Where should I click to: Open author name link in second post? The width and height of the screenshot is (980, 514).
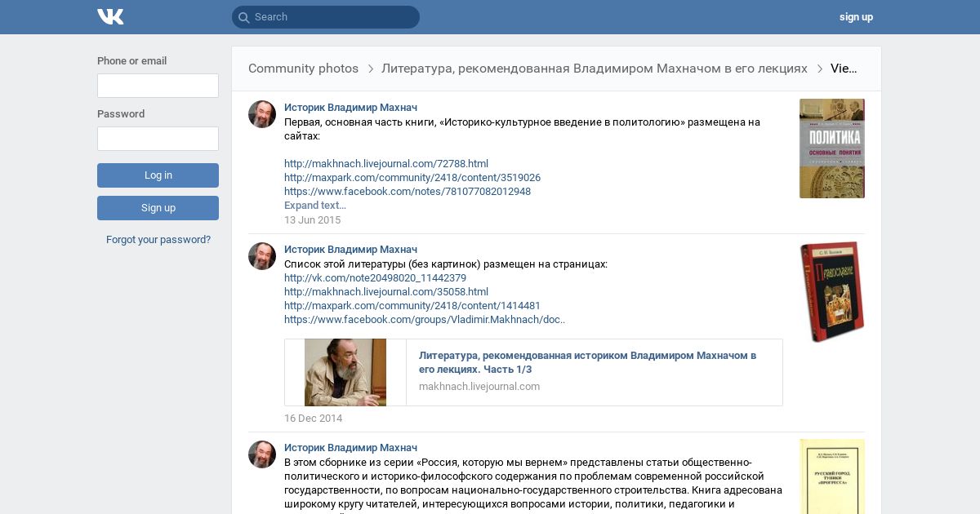point(350,250)
